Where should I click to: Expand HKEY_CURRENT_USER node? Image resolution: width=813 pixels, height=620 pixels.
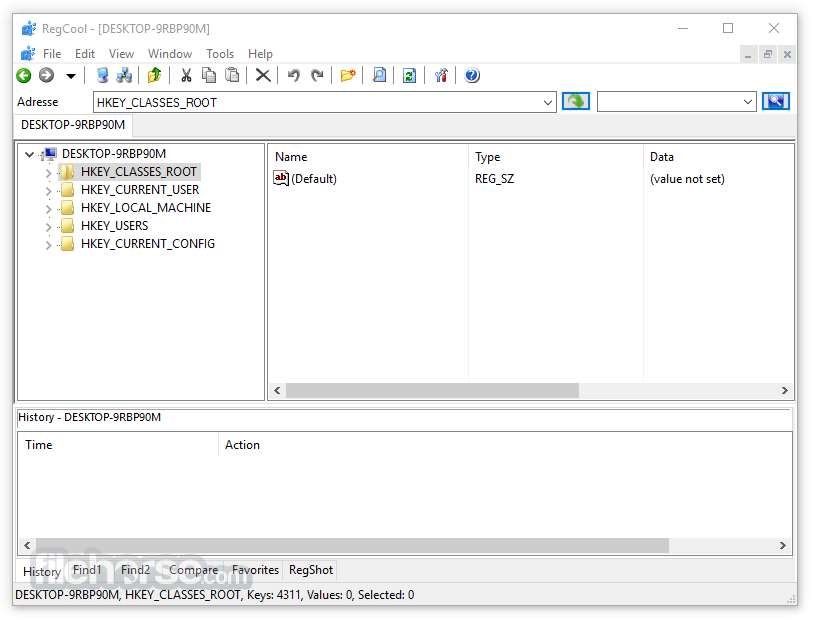(x=48, y=191)
